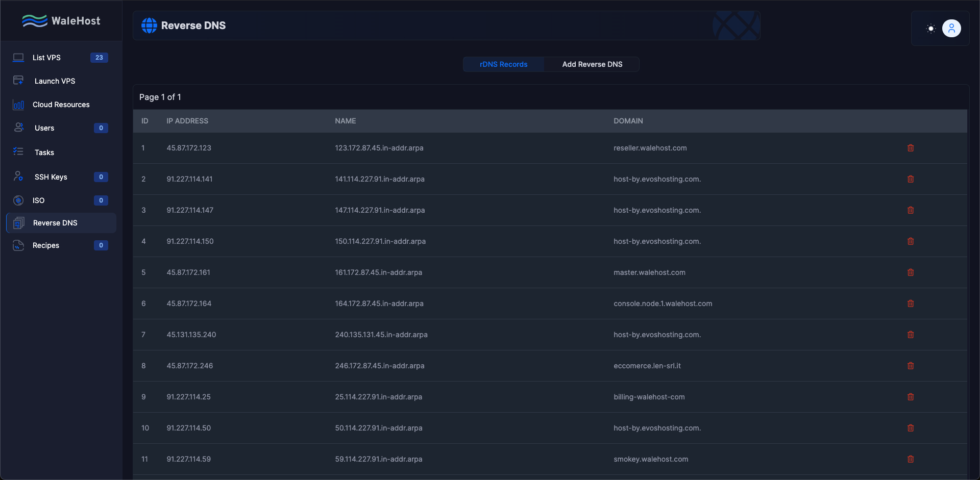This screenshot has width=980, height=480.
Task: Click the Reverse DNS sidebar icon
Action: point(19,223)
